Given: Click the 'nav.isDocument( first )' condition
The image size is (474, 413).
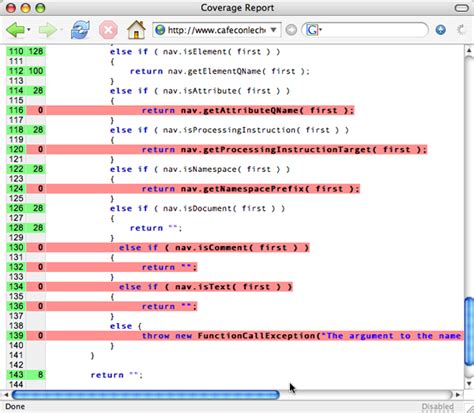Looking at the screenshot, I should (x=224, y=208).
